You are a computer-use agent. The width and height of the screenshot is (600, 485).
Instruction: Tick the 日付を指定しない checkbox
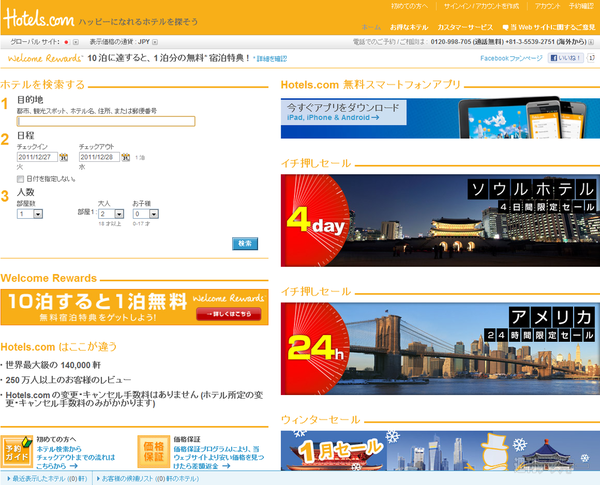click(x=20, y=179)
